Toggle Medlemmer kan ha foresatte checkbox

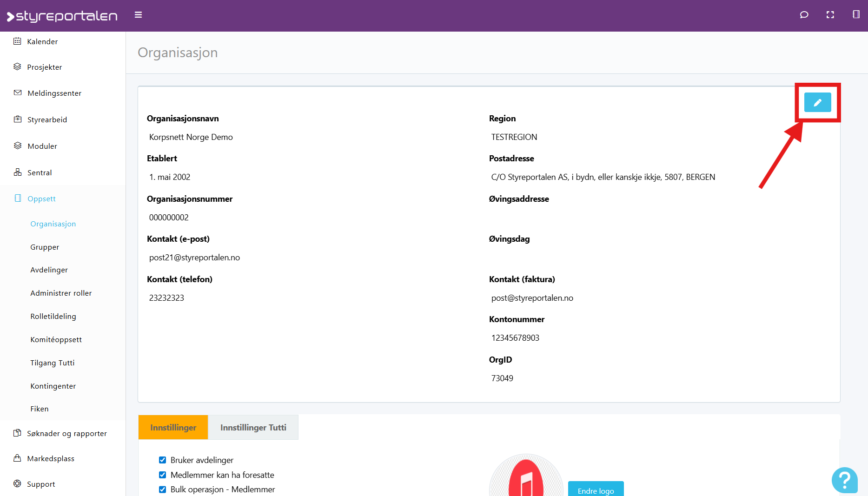click(x=162, y=475)
